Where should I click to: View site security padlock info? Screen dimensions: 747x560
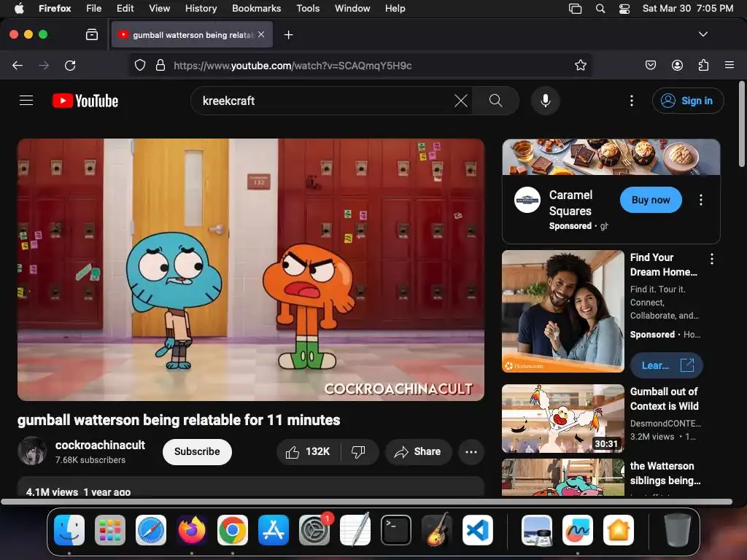pos(160,65)
